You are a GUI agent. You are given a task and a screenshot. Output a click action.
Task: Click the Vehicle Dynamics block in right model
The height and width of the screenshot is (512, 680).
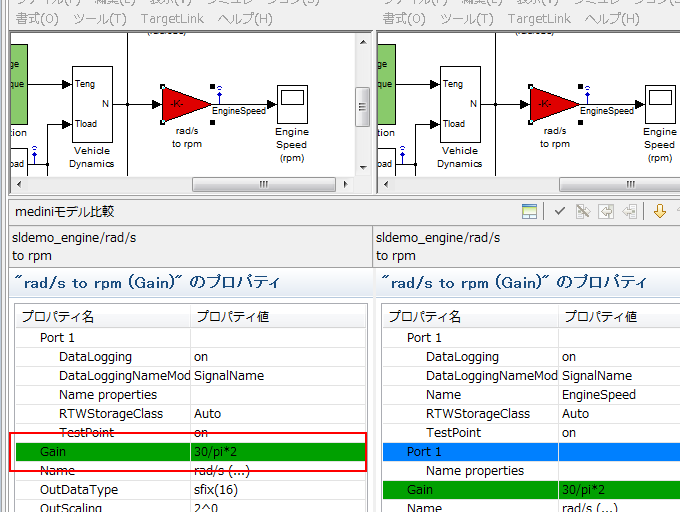[x=459, y=105]
